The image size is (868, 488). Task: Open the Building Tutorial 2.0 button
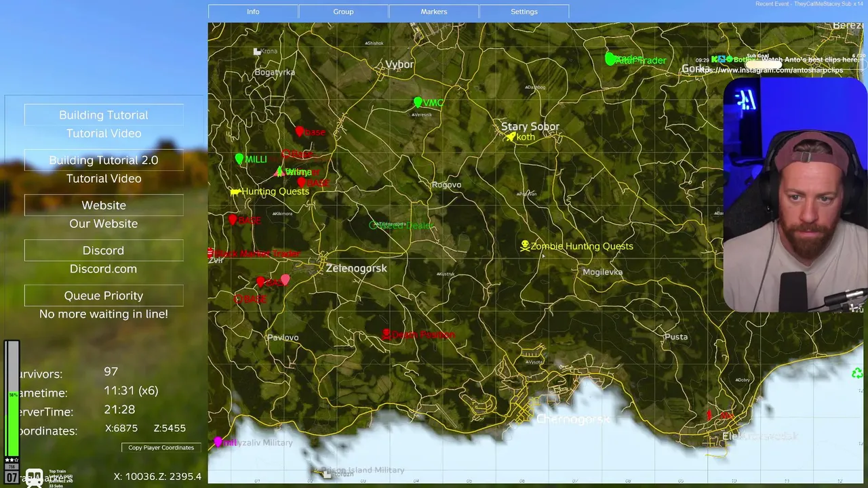(x=104, y=160)
